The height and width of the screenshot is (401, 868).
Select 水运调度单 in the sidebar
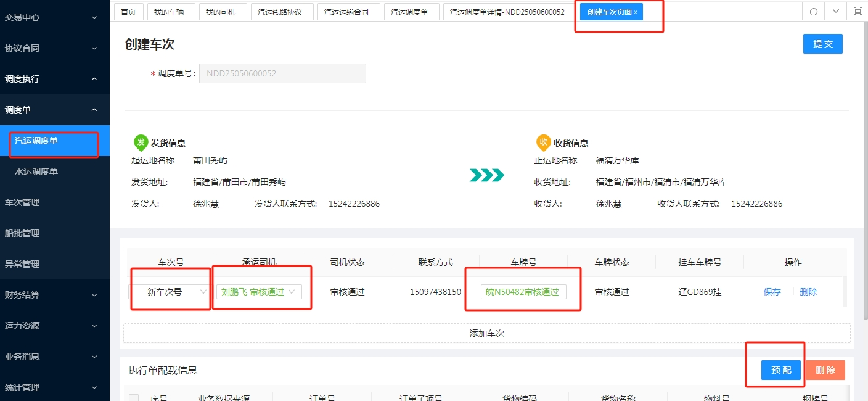tap(55, 172)
